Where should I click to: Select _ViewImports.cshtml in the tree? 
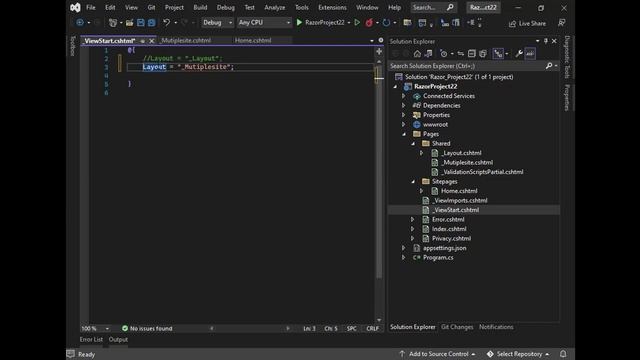[460, 200]
